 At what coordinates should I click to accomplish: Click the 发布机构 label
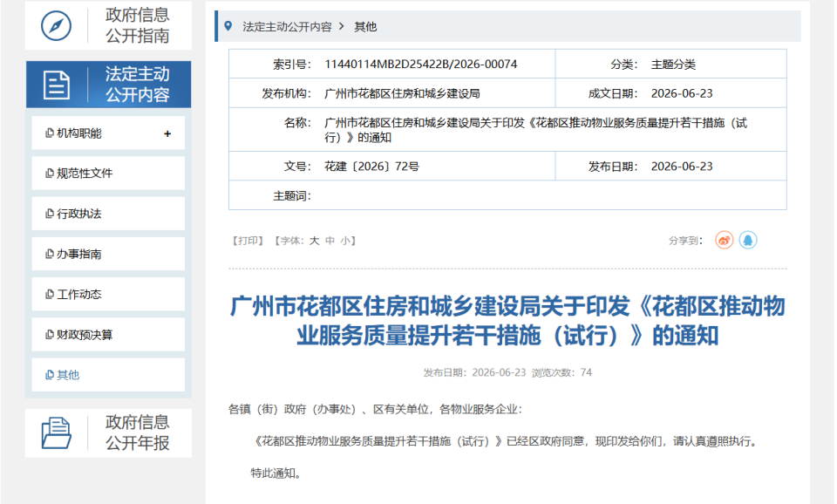pos(287,93)
